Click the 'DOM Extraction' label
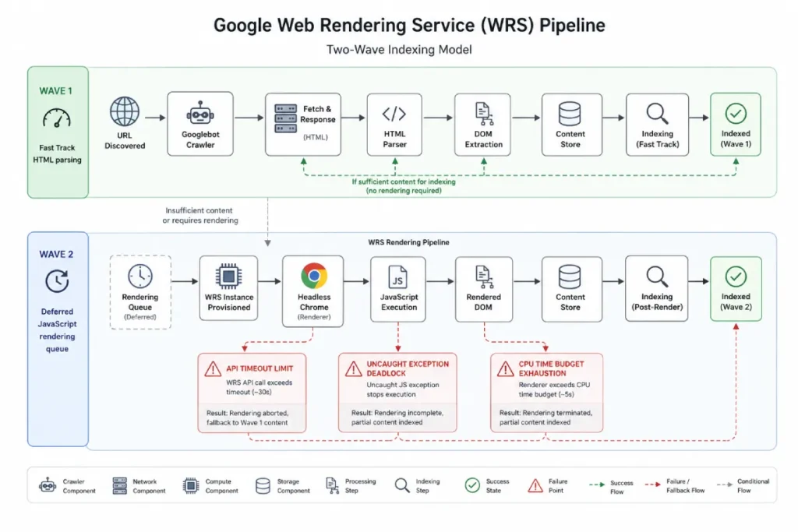The image size is (798, 532). click(483, 139)
